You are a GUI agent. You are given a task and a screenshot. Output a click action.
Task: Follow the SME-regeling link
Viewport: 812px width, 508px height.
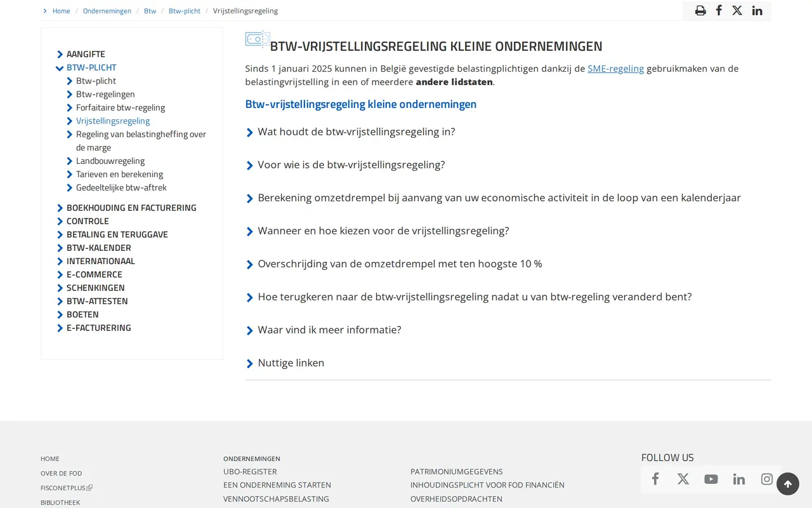[x=615, y=69]
